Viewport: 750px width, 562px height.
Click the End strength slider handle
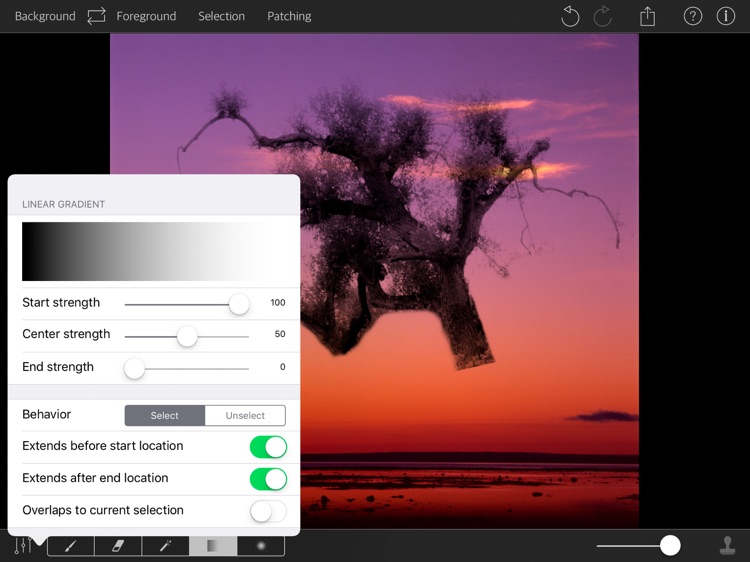134,369
